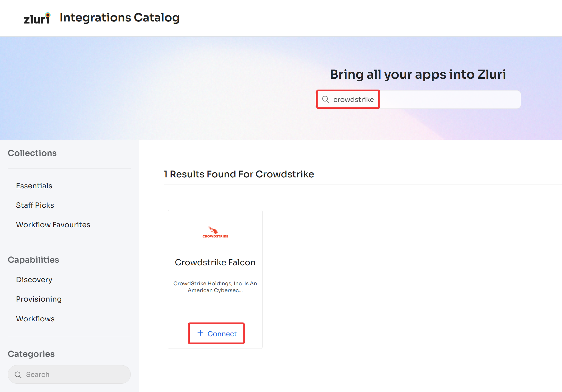Click the plus icon on Connect
The height and width of the screenshot is (392, 562).
point(200,333)
